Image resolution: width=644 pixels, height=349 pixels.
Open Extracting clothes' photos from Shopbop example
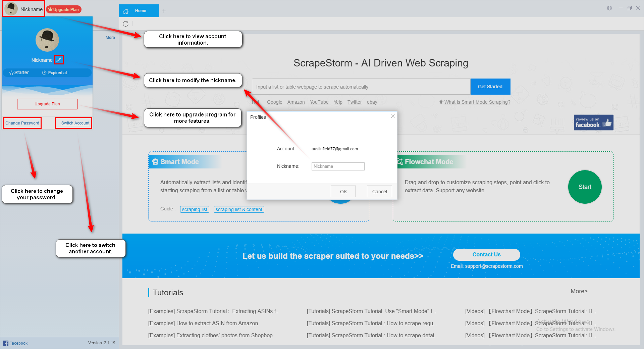(x=210, y=336)
